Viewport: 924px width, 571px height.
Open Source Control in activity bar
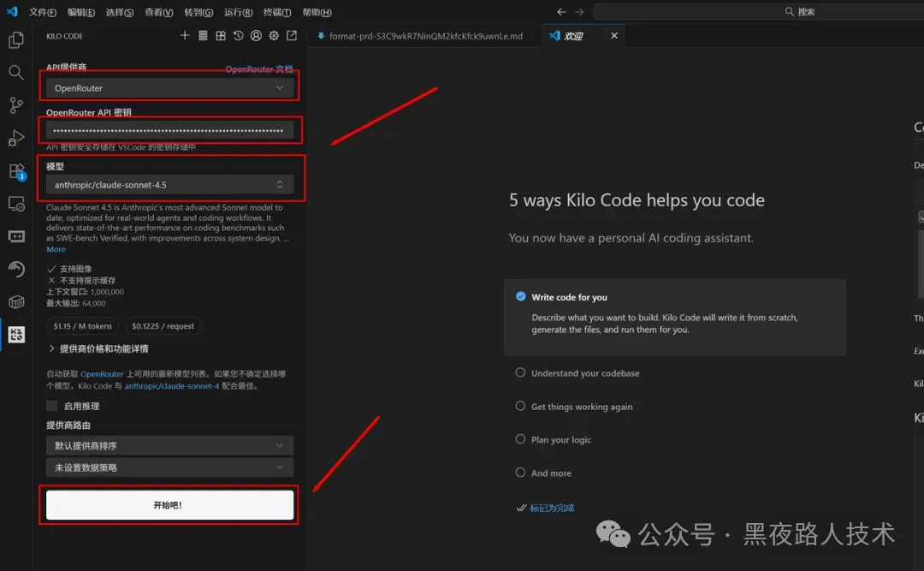tap(15, 105)
